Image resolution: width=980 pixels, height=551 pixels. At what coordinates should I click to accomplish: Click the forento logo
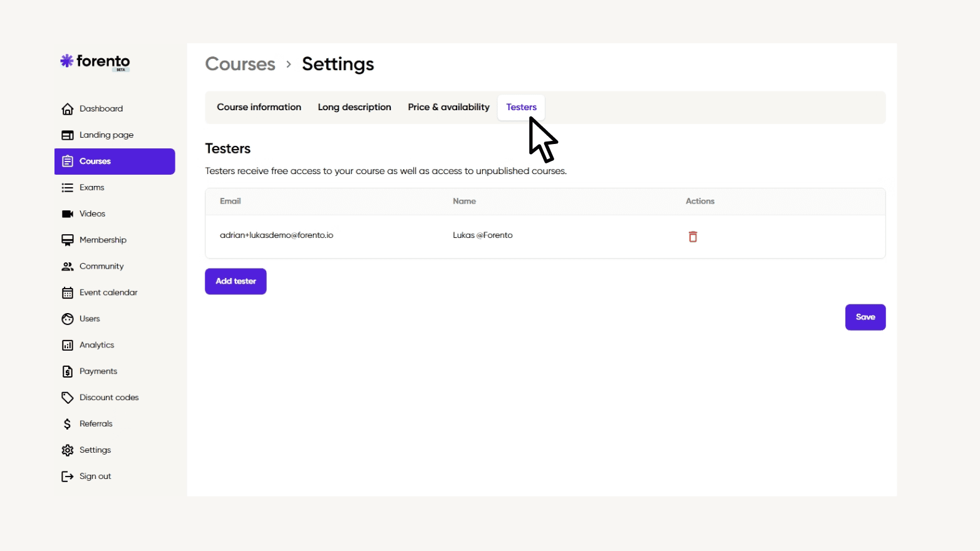point(95,61)
